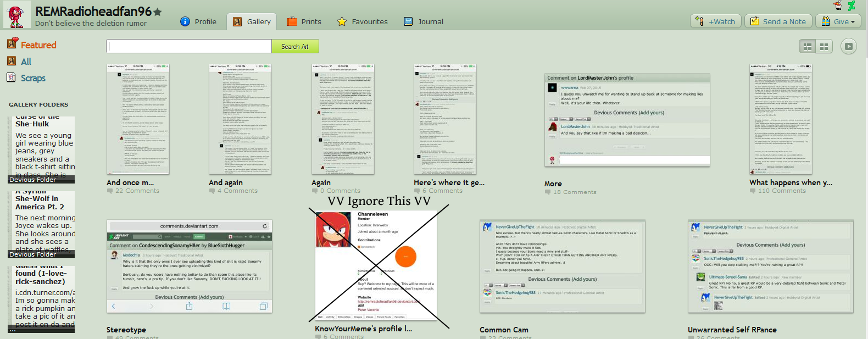868x339 pixels.
Task: Click the 'Stereotype' title text
Action: 126,330
